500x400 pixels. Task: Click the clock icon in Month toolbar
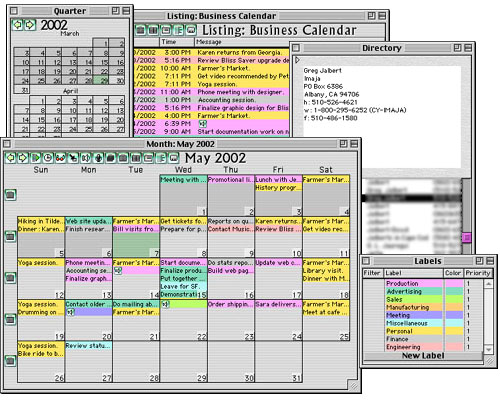(48, 158)
